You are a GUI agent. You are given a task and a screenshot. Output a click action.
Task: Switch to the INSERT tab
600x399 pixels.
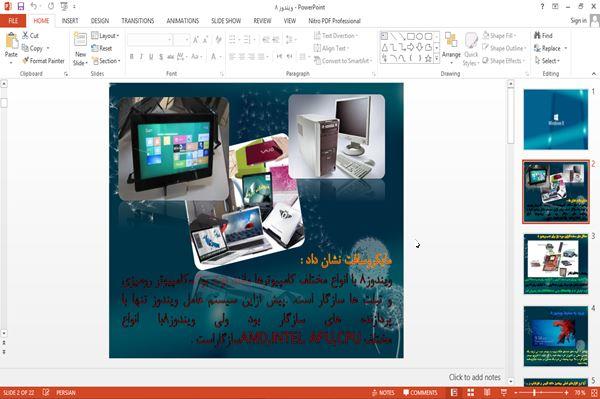pyautogui.click(x=70, y=21)
